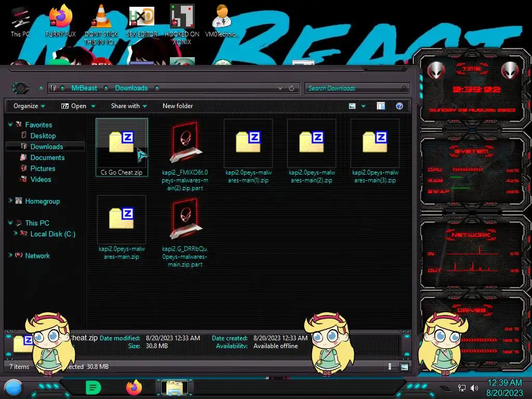The image size is (532, 399).
Task: Click the NETWORK gadget IN graph
Action: point(472,251)
